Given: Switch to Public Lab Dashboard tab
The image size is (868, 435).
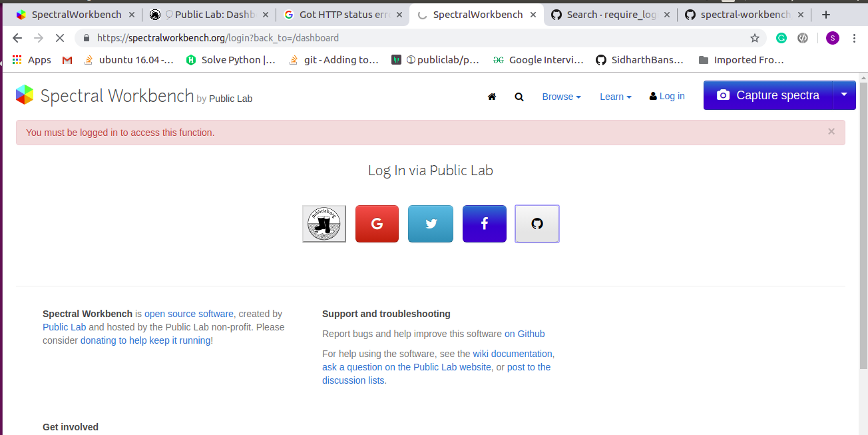Looking at the screenshot, I should [209, 15].
